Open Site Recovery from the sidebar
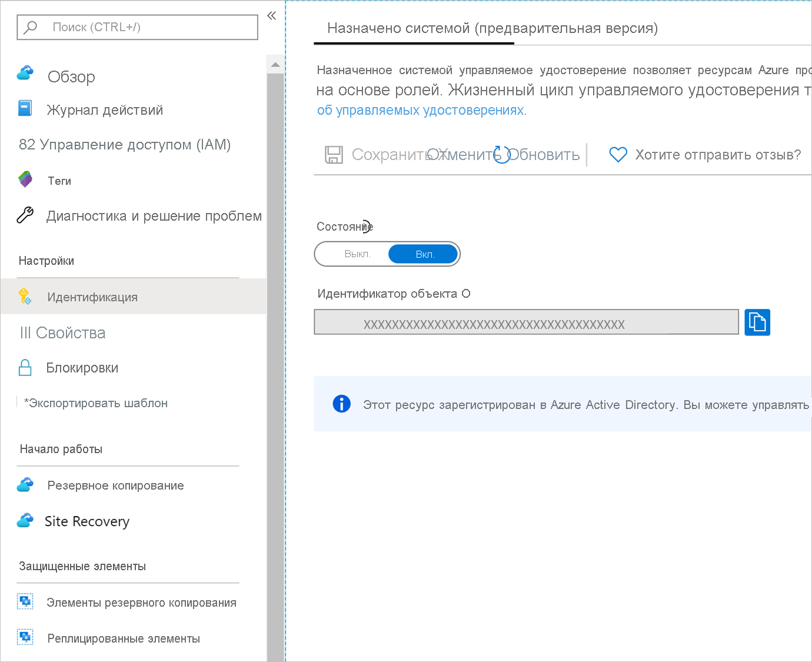The height and width of the screenshot is (662, 812). click(87, 521)
